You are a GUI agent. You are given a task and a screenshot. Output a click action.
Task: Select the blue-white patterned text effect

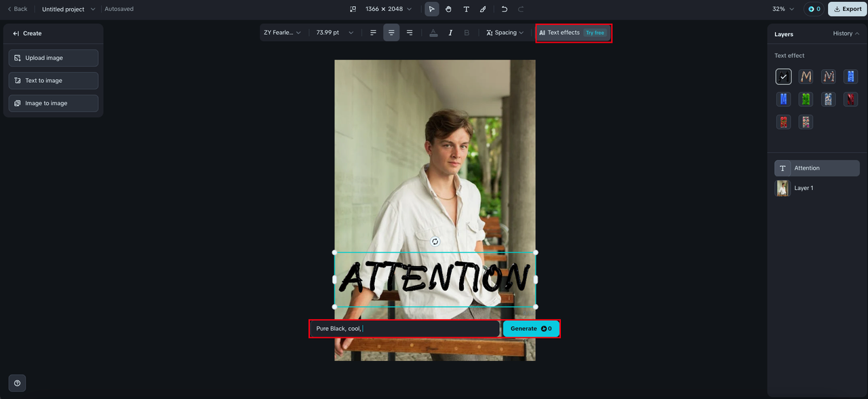828,99
